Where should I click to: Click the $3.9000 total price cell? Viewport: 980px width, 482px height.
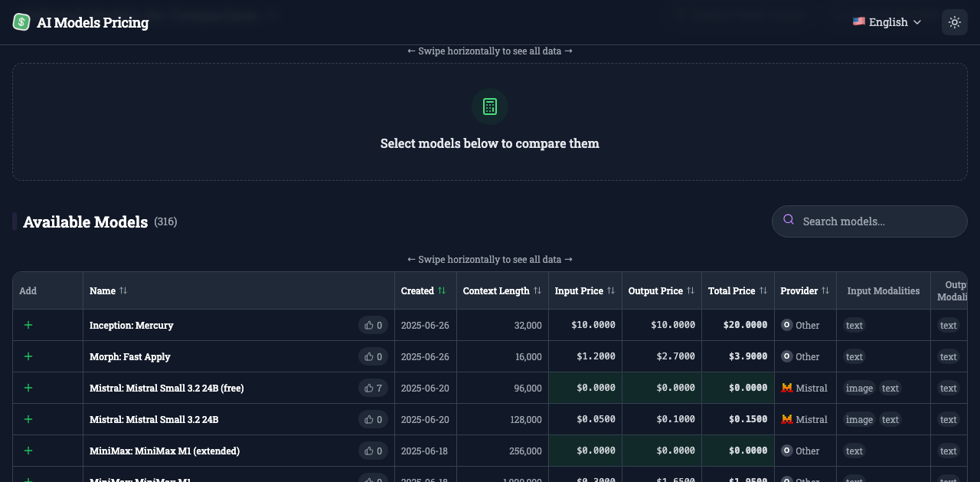coord(737,356)
